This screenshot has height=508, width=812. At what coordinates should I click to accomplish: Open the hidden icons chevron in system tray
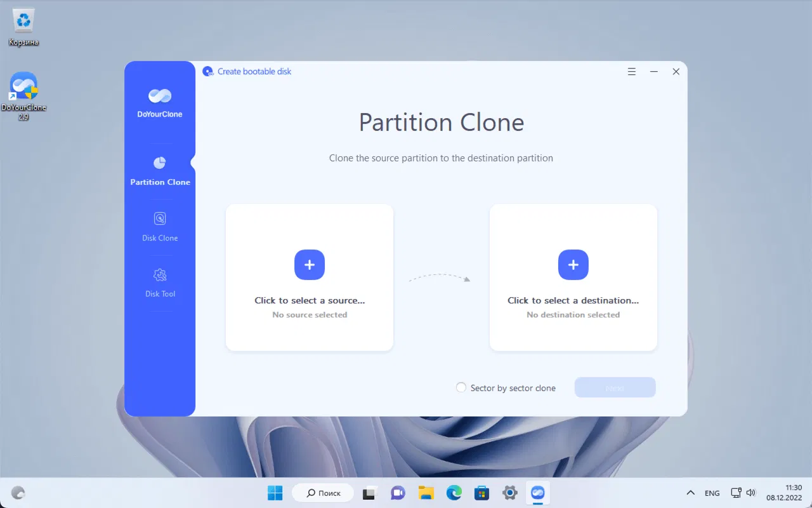(x=691, y=492)
